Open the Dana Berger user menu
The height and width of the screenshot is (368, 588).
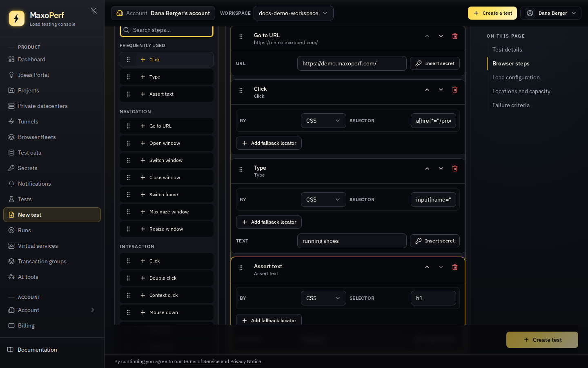tap(551, 13)
